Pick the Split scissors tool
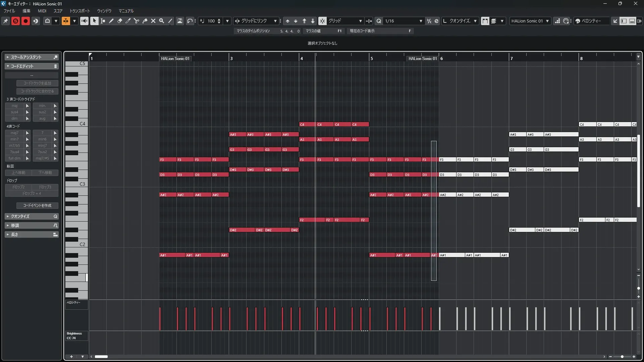Image resolution: width=644 pixels, height=362 pixels. pyautogui.click(x=136, y=21)
